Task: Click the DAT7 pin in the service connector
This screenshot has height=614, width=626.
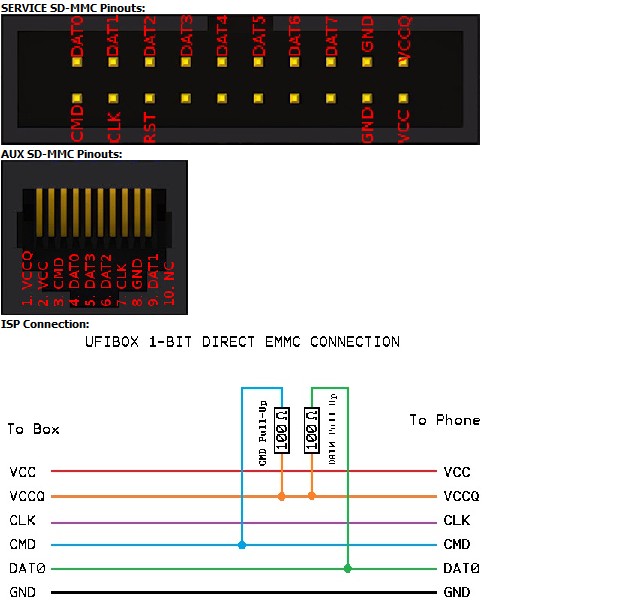Action: (x=331, y=62)
